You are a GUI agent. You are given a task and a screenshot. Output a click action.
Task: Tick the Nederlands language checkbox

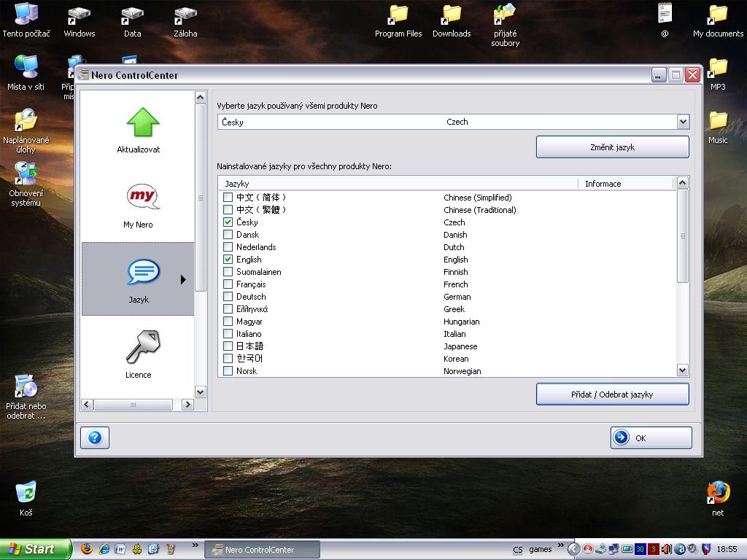point(228,246)
